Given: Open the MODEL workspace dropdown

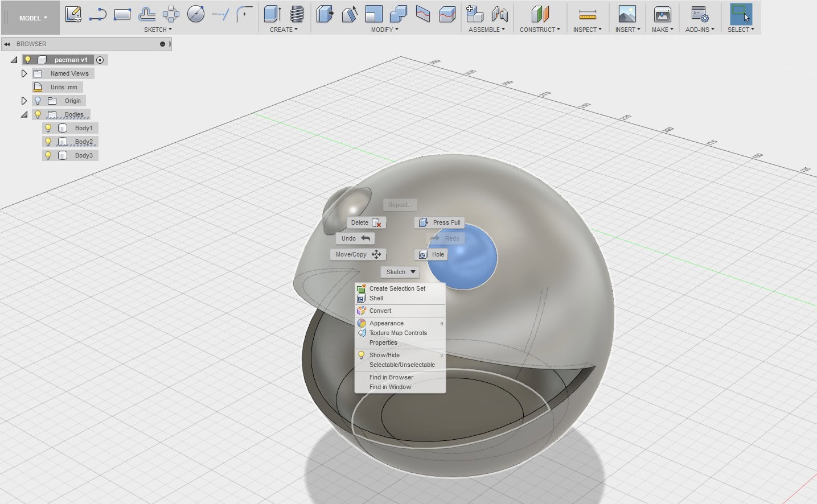Looking at the screenshot, I should point(33,18).
